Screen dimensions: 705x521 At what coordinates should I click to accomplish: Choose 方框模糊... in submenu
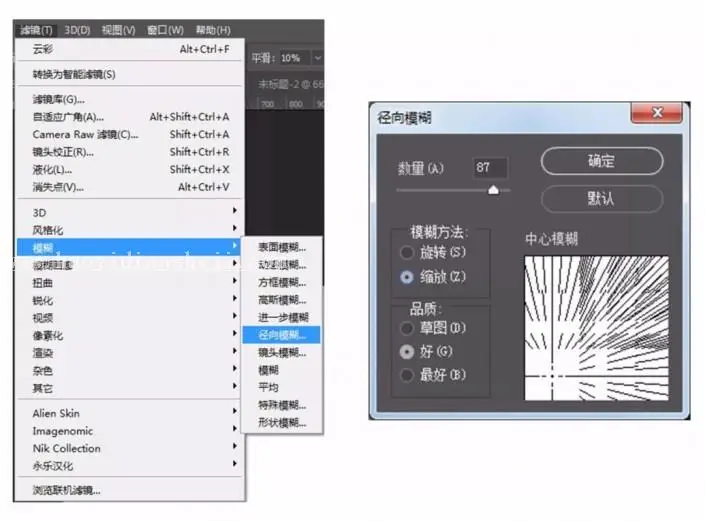282,282
